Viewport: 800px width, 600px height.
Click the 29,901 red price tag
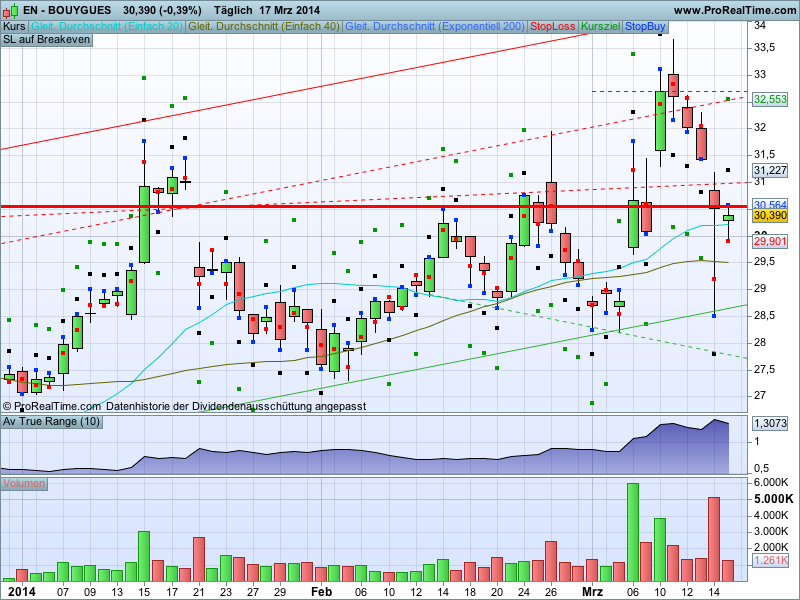[x=770, y=241]
